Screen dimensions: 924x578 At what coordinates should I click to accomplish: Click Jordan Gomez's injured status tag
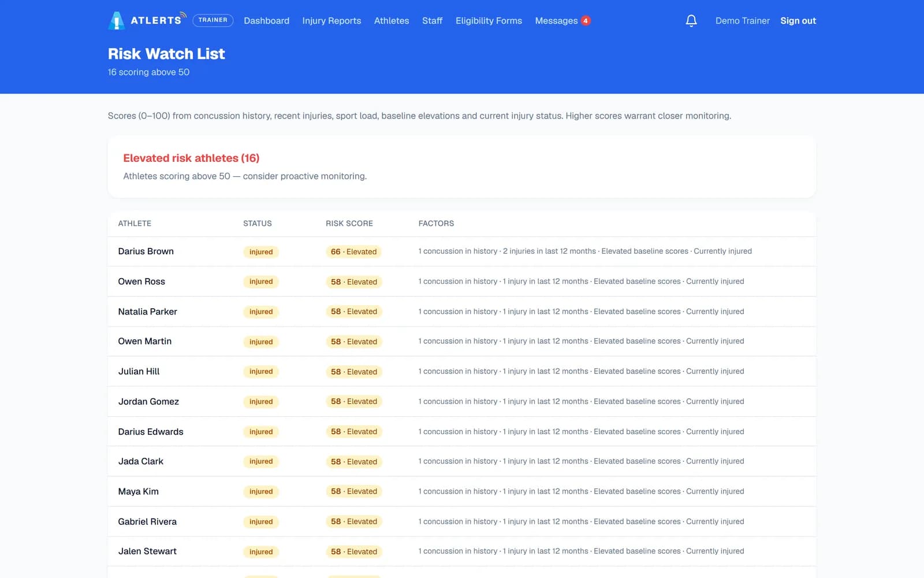(x=261, y=402)
